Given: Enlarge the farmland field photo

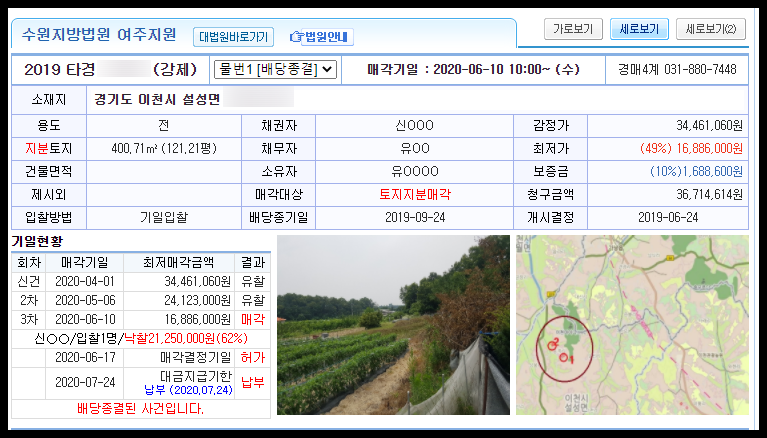Looking at the screenshot, I should pyautogui.click(x=393, y=325).
